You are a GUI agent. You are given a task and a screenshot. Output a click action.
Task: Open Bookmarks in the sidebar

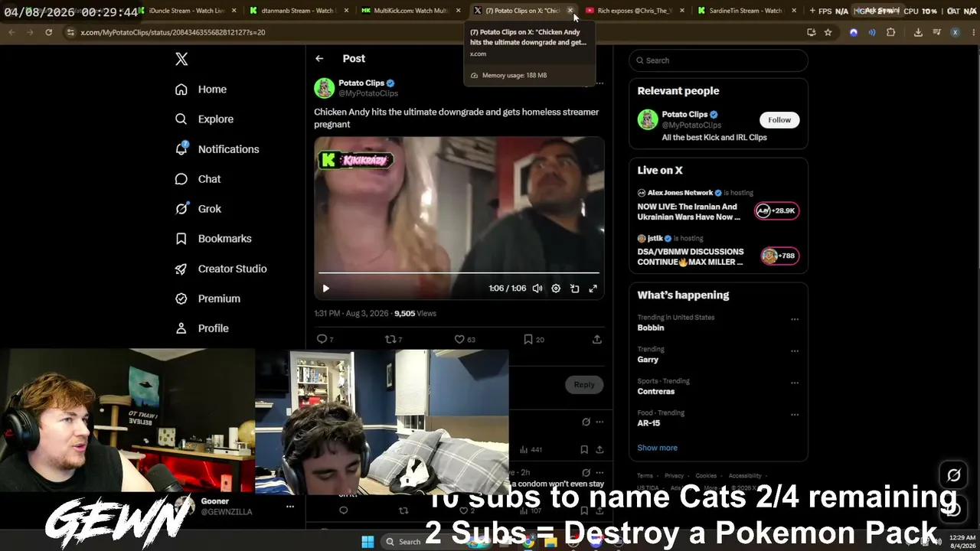click(213, 239)
